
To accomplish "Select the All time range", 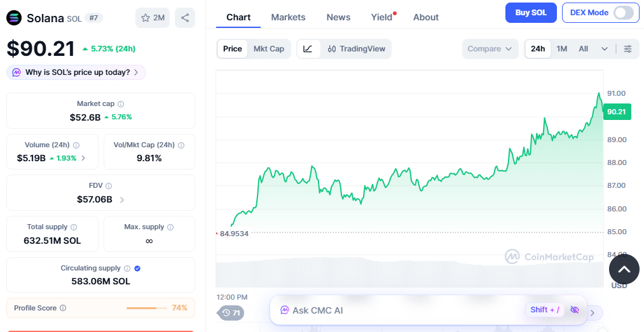I will tap(584, 49).
